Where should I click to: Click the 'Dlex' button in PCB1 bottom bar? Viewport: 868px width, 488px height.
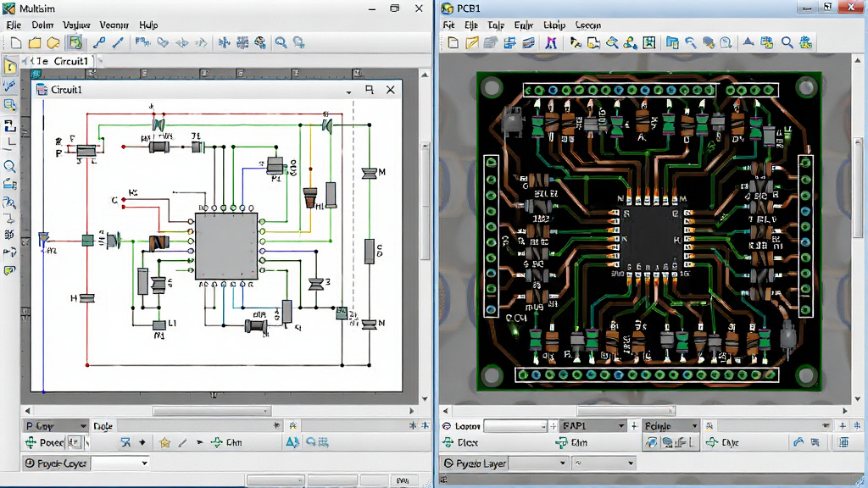(x=460, y=442)
